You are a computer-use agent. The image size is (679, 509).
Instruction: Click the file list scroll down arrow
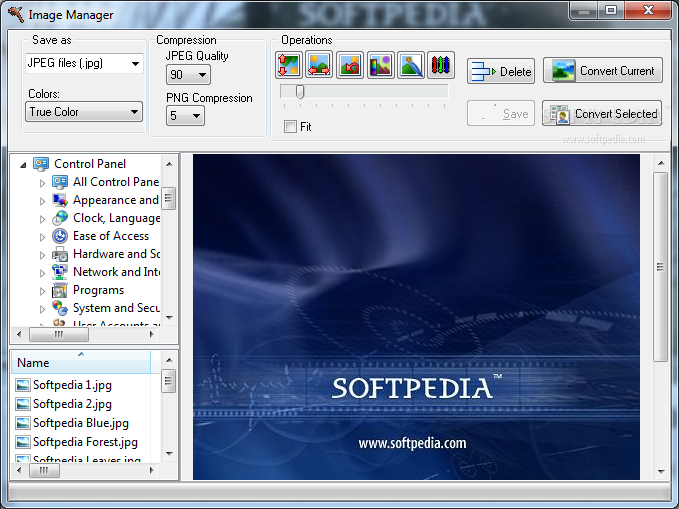click(169, 454)
